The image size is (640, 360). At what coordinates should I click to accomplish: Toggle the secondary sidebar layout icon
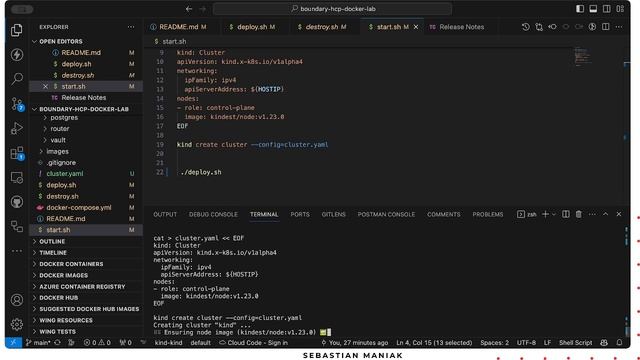point(607,9)
